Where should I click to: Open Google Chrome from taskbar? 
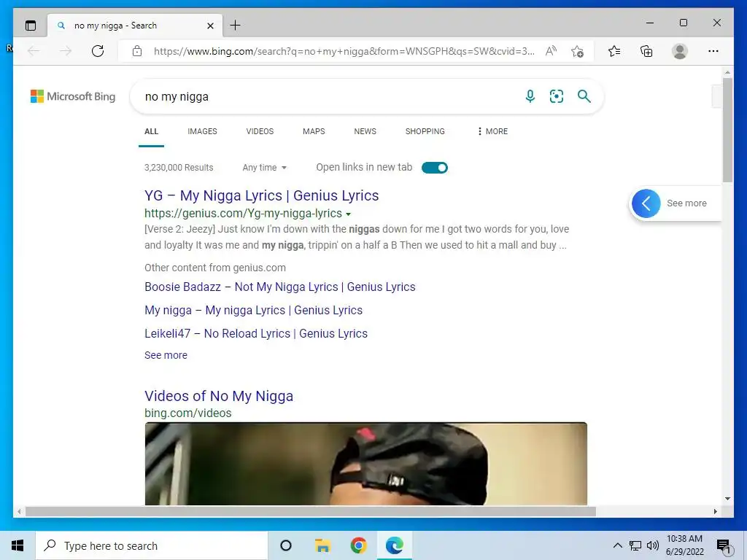(358, 545)
